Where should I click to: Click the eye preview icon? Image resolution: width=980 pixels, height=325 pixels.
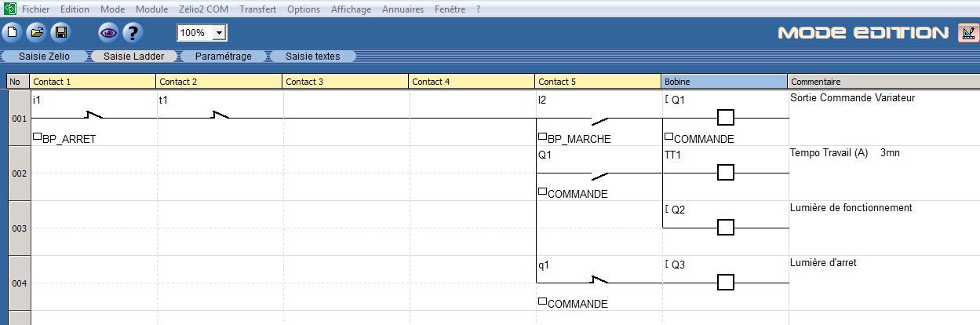pyautogui.click(x=108, y=32)
